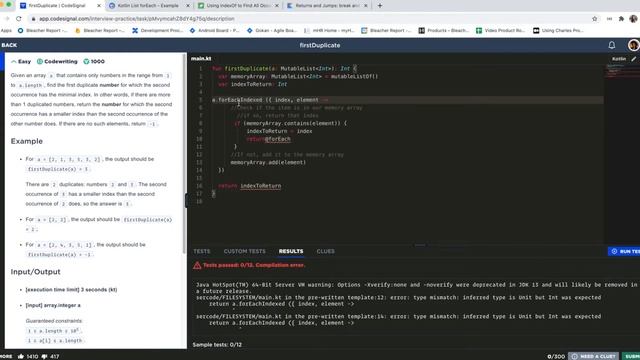Image resolution: width=640 pixels, height=360 pixels.
Task: Open the Kotlin language selector
Action: click(x=619, y=59)
